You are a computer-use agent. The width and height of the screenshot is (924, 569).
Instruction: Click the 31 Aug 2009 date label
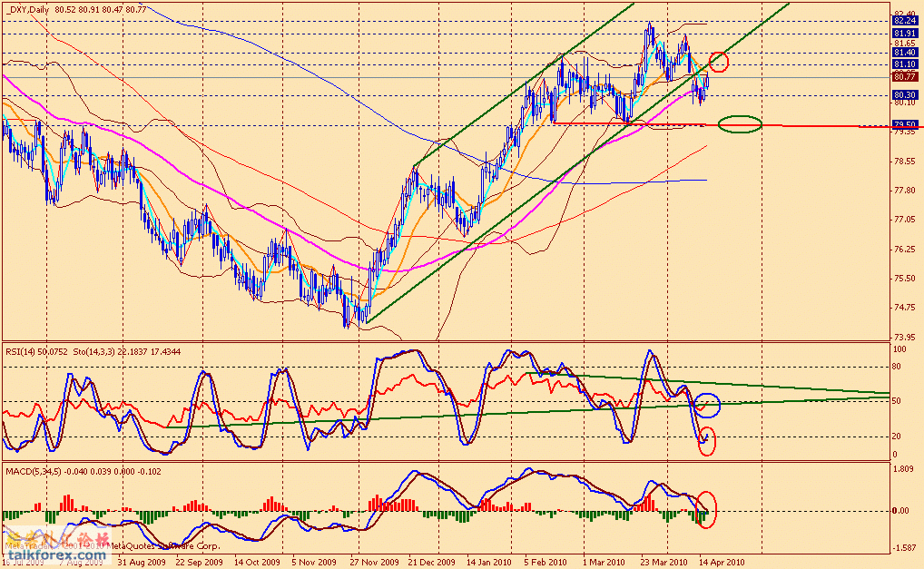click(x=142, y=562)
